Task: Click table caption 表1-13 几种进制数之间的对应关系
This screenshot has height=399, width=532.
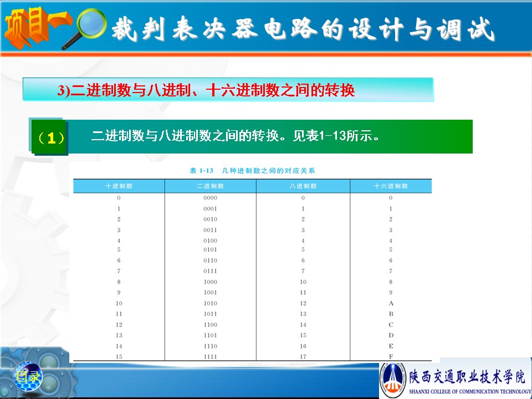Action: coord(252,170)
